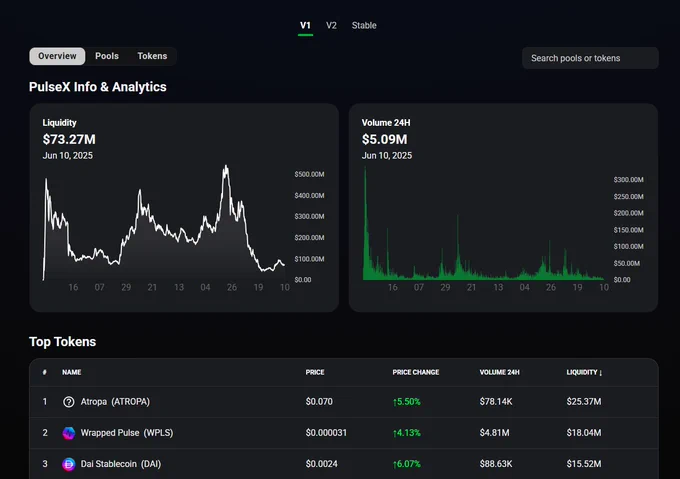Open the Pools tab
Screen dimensions: 680x479
tap(107, 56)
